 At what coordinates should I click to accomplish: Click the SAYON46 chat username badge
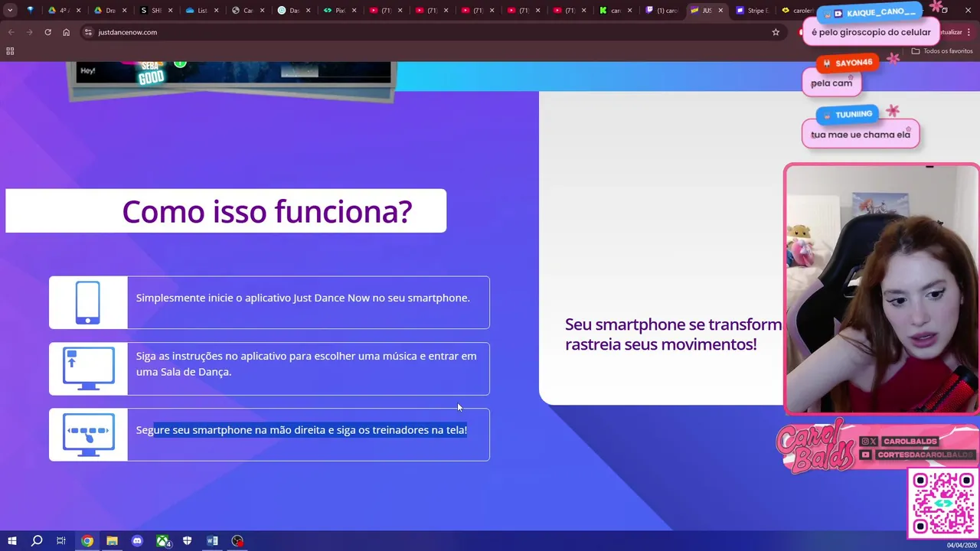pos(847,63)
